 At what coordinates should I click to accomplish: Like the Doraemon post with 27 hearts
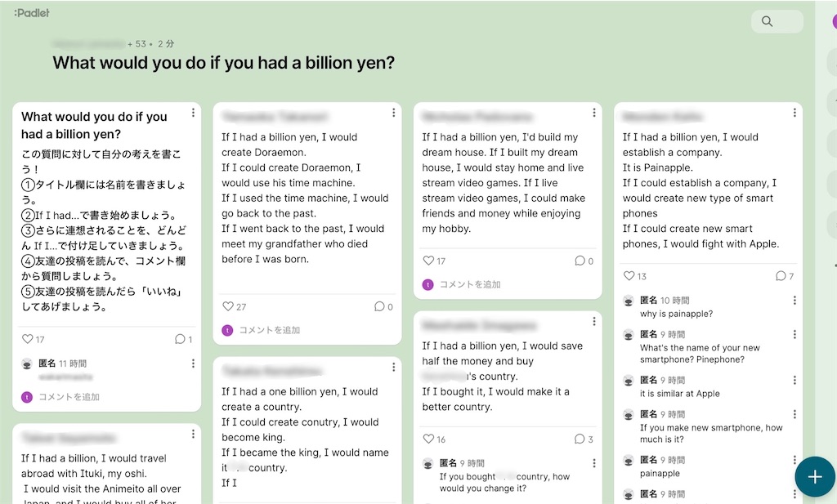click(228, 307)
